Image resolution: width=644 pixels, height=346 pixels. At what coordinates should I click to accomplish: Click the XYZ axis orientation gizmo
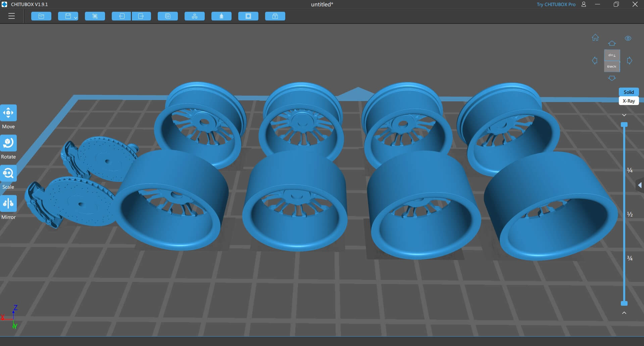[x=9, y=317]
